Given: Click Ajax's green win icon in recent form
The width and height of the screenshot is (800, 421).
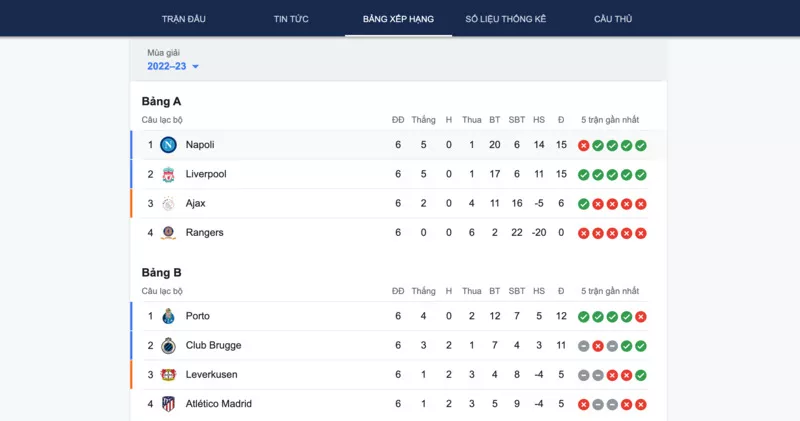Looking at the screenshot, I should coord(584,204).
